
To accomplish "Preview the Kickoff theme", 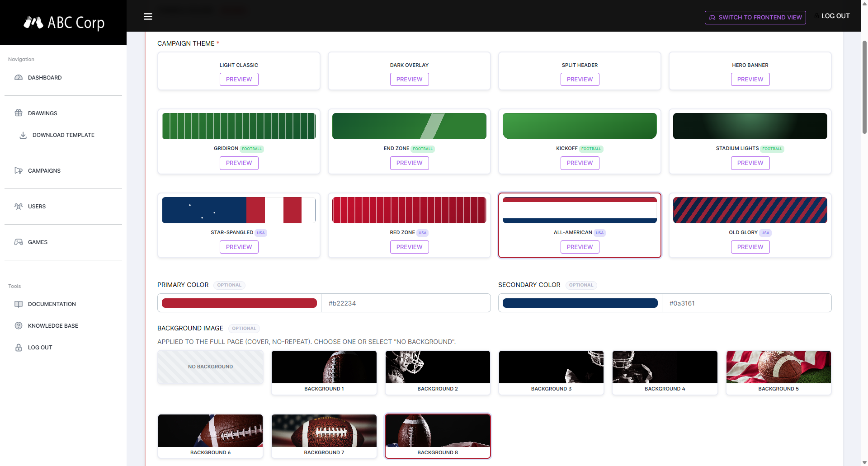I will pyautogui.click(x=580, y=163).
